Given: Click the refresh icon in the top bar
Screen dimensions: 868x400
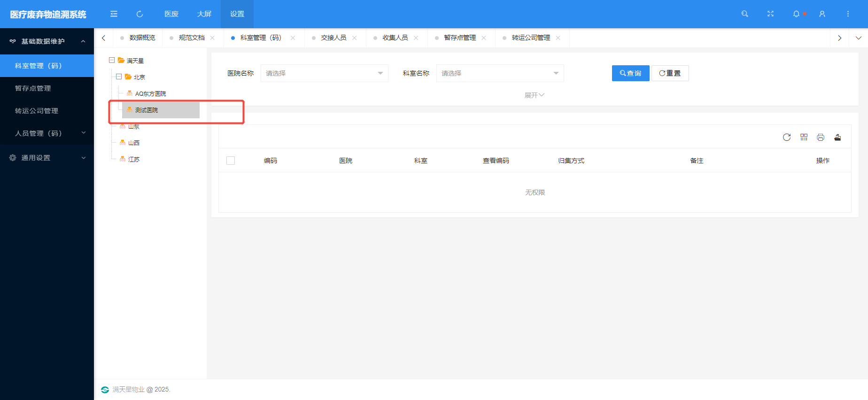Looking at the screenshot, I should [x=139, y=14].
